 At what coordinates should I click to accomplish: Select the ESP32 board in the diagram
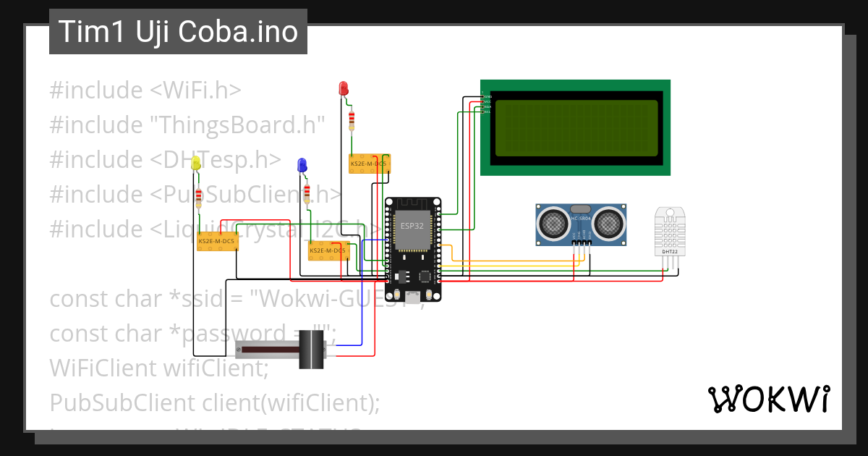[412, 239]
